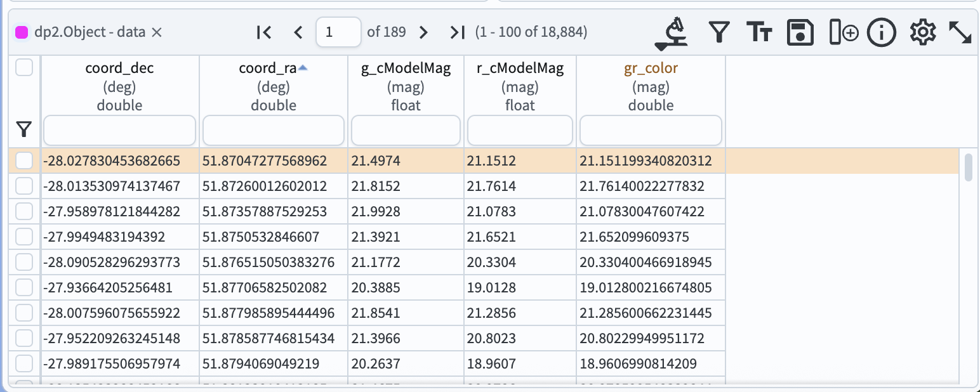The height and width of the screenshot is (392, 980).
Task: Close the dp2.Object - data tab
Action: click(157, 32)
